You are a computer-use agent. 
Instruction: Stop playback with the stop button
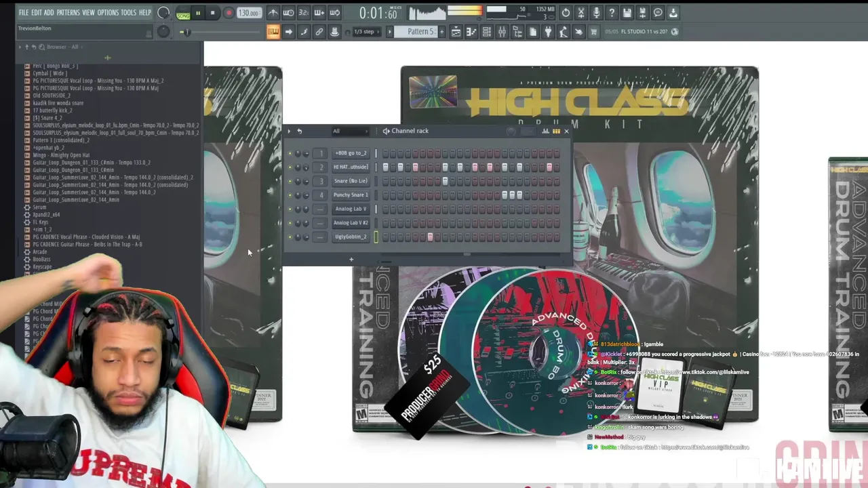click(x=212, y=13)
